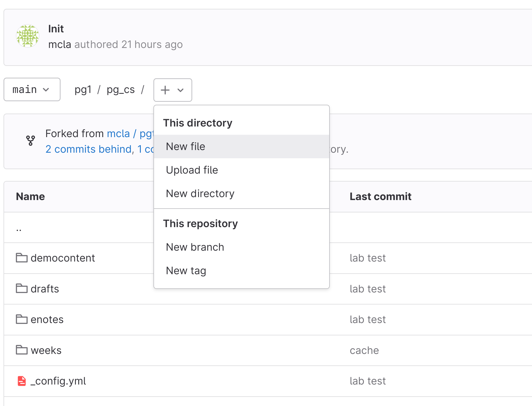Open 2 commits behind link
The width and height of the screenshot is (532, 406).
tap(88, 149)
